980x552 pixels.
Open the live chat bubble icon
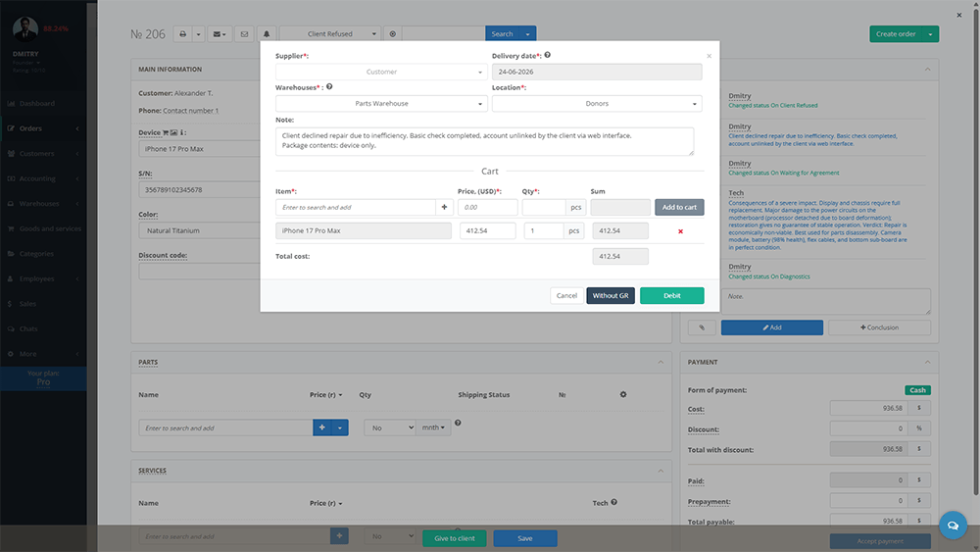coord(953,526)
